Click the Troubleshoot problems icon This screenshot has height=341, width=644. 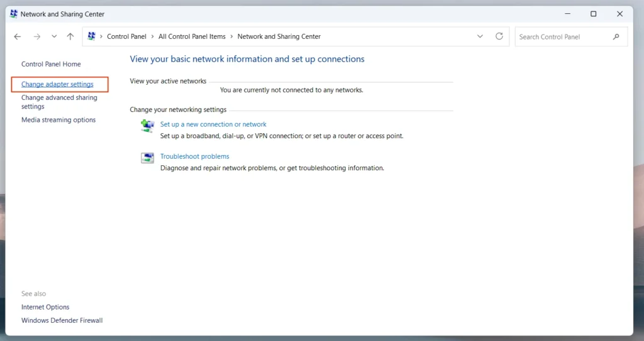pos(147,158)
